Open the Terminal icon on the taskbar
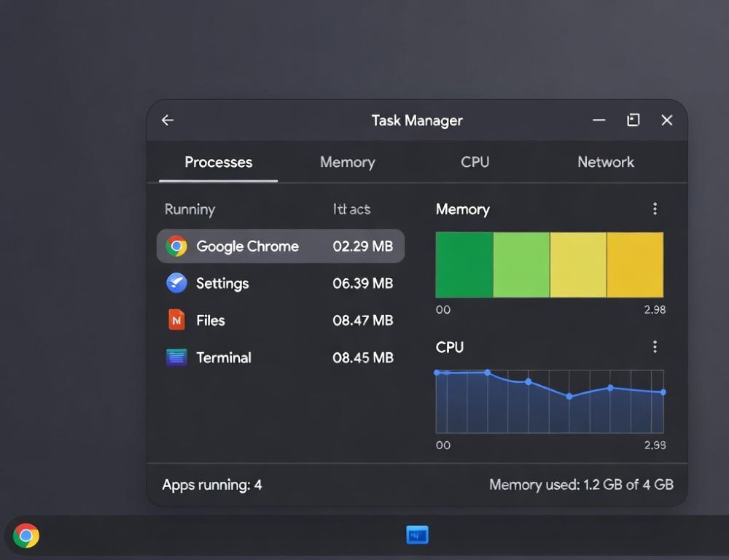Screen dimensions: 729x560 point(417,534)
